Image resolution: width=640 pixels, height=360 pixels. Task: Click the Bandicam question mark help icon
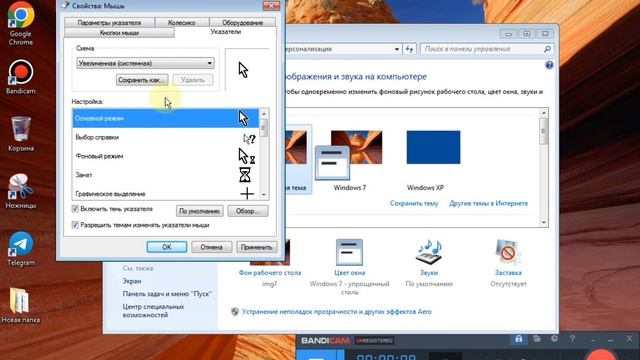click(572, 339)
